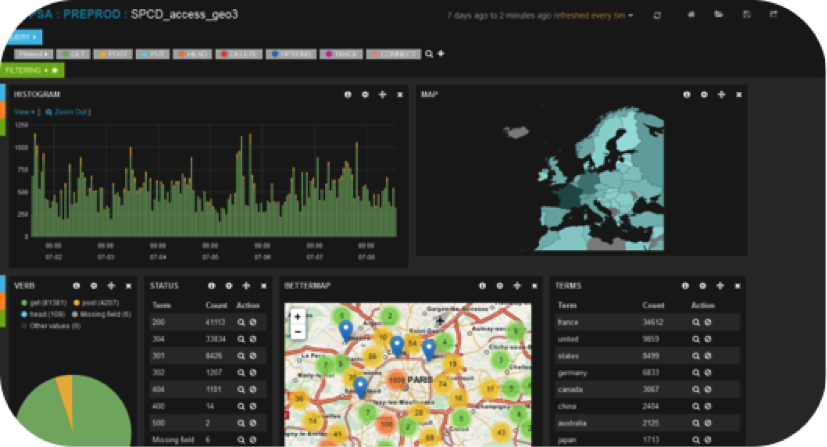The width and height of the screenshot is (827, 447).
Task: Click the star icon on FILTERING tab
Action: coord(55,70)
